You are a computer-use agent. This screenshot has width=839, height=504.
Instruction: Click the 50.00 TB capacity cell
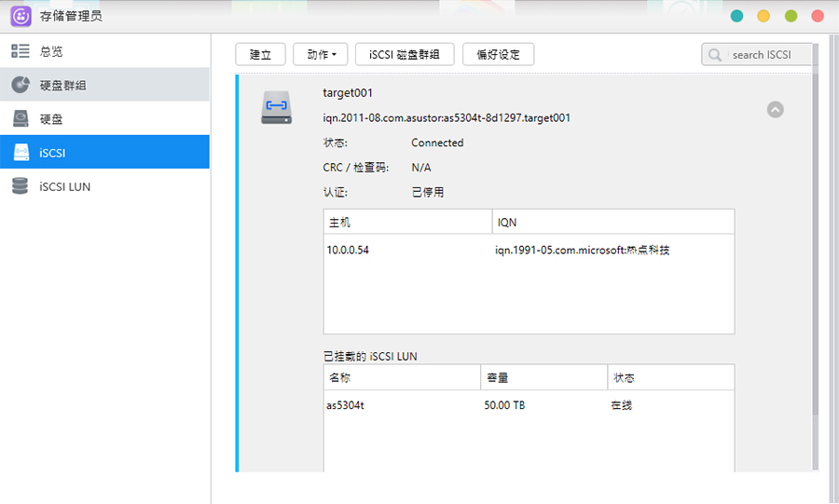[x=504, y=405]
